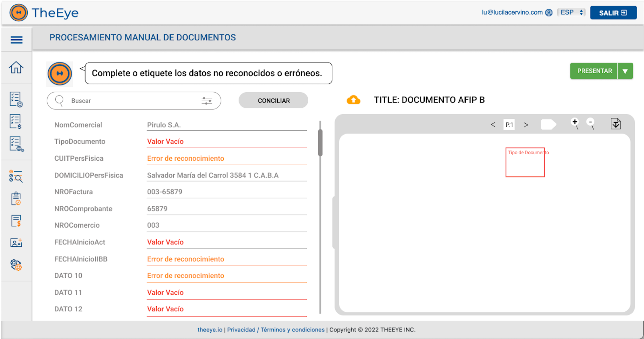Open the add user icon in the sidebar

pos(16,243)
